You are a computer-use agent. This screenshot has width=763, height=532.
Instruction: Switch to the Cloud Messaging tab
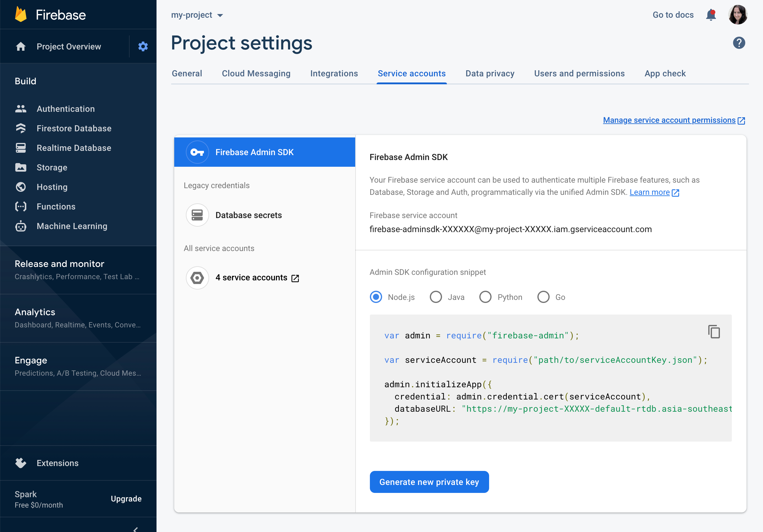[256, 73]
